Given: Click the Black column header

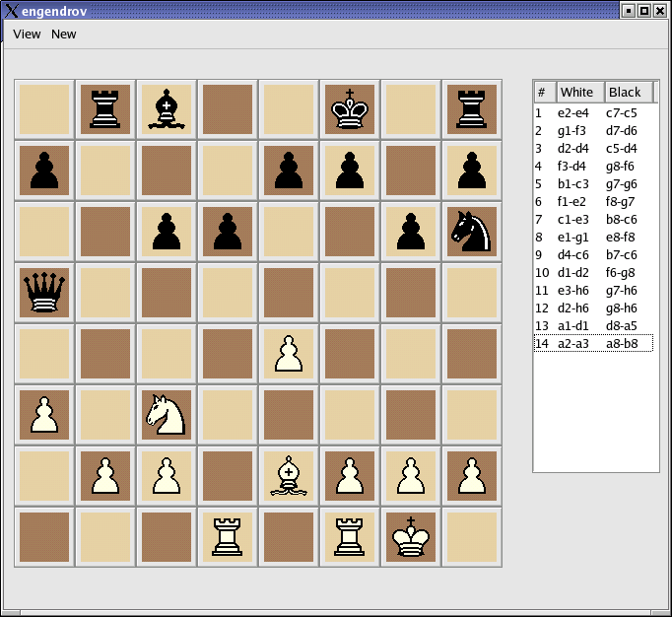Looking at the screenshot, I should point(628,92).
